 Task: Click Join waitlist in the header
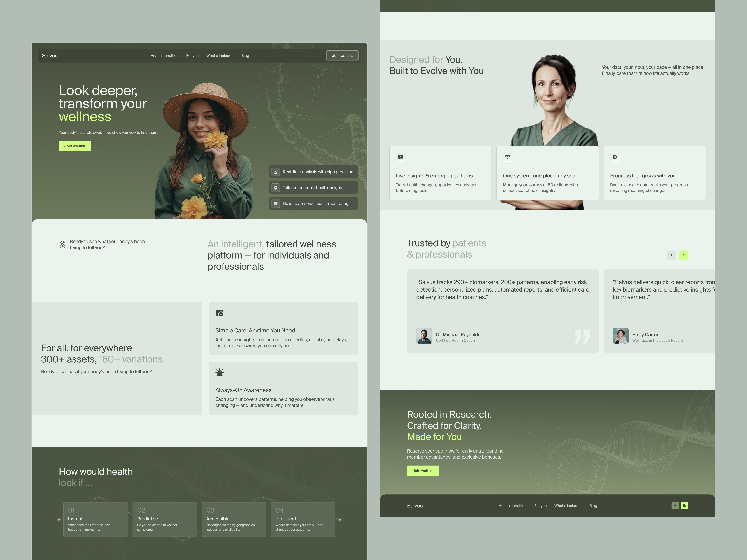pos(342,55)
